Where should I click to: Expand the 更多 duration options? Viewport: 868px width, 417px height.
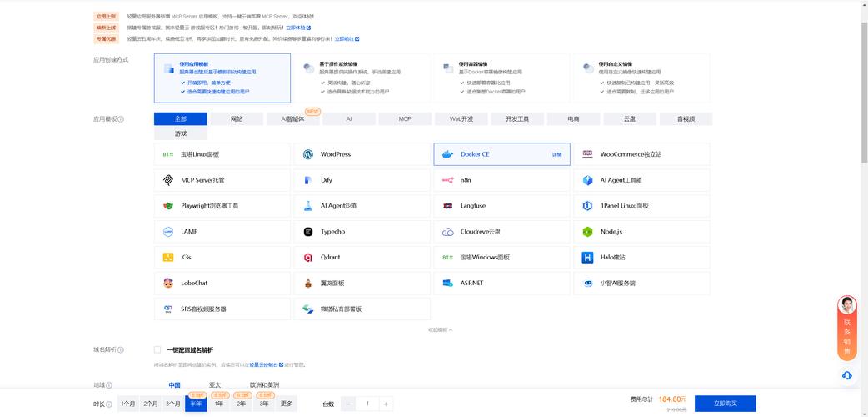click(x=287, y=404)
